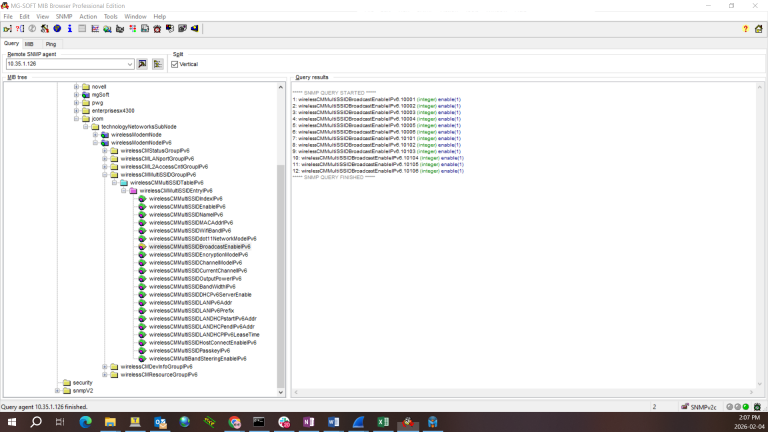
Task: Select wirelessCMMultiSSIDPasskeyIPv6 leaf
Action: point(189,351)
